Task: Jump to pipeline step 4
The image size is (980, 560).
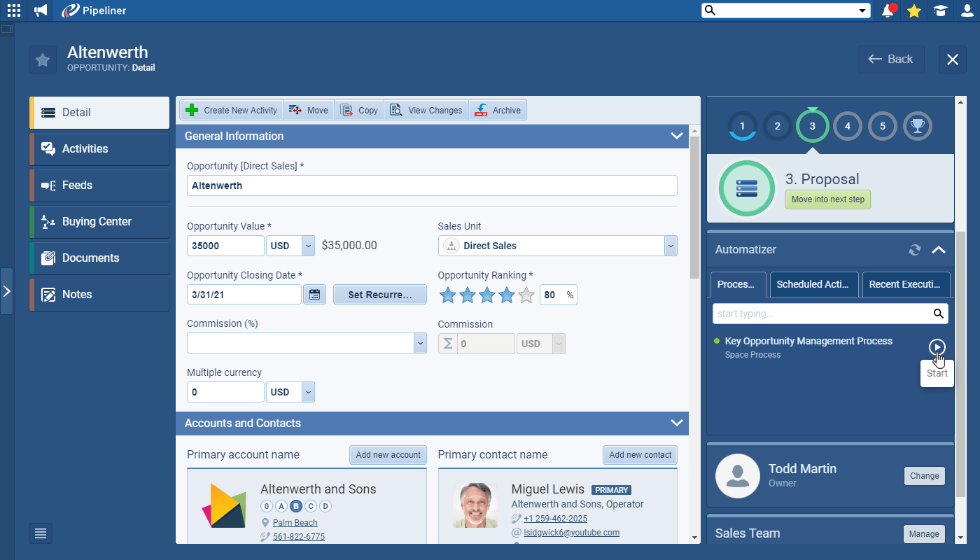Action: point(848,127)
